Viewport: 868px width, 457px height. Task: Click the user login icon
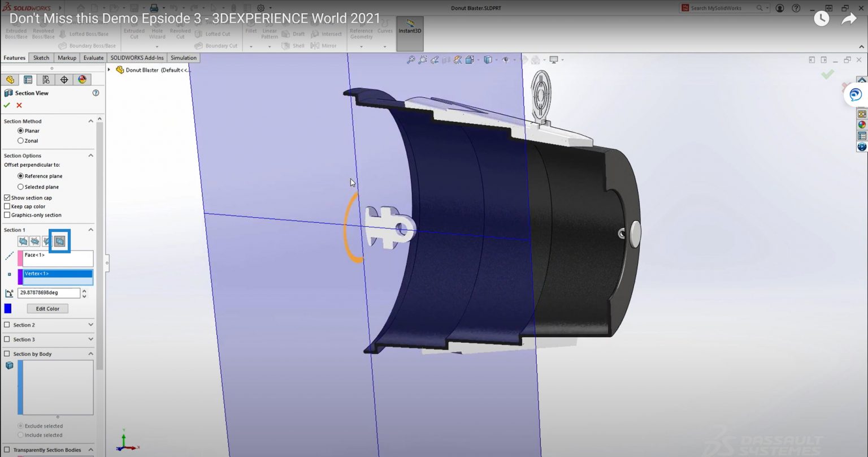tap(780, 8)
